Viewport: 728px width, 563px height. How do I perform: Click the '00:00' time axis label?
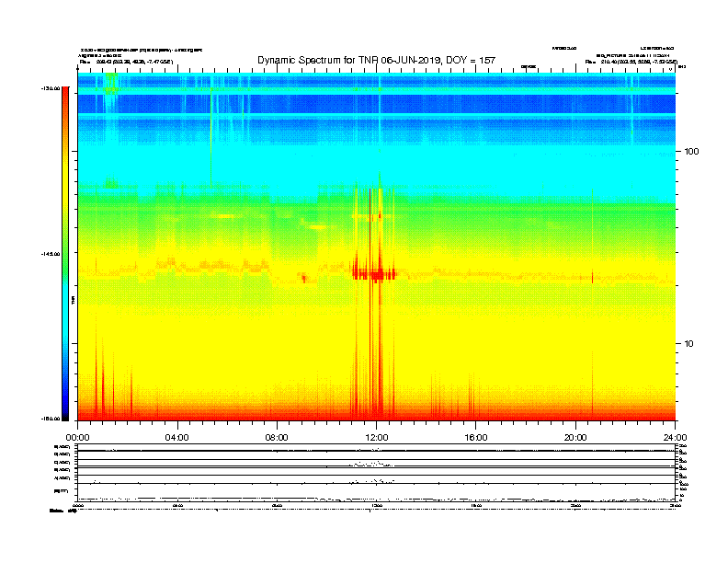pyautogui.click(x=77, y=438)
